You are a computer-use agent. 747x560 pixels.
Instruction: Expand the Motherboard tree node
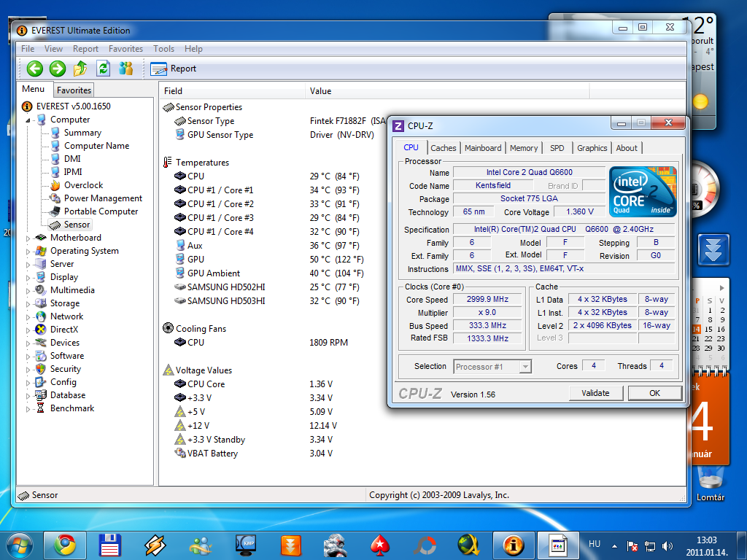[x=28, y=238]
